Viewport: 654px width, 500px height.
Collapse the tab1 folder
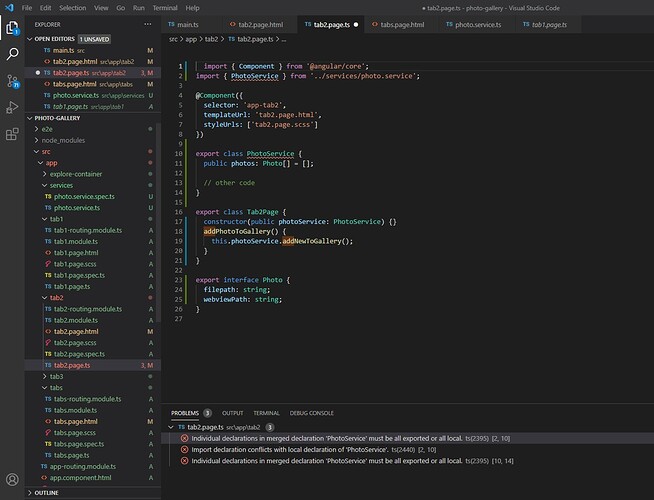click(45, 219)
